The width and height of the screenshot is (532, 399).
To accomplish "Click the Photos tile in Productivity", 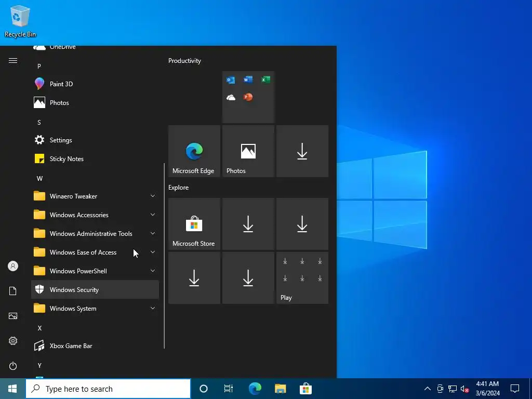I will tap(248, 151).
